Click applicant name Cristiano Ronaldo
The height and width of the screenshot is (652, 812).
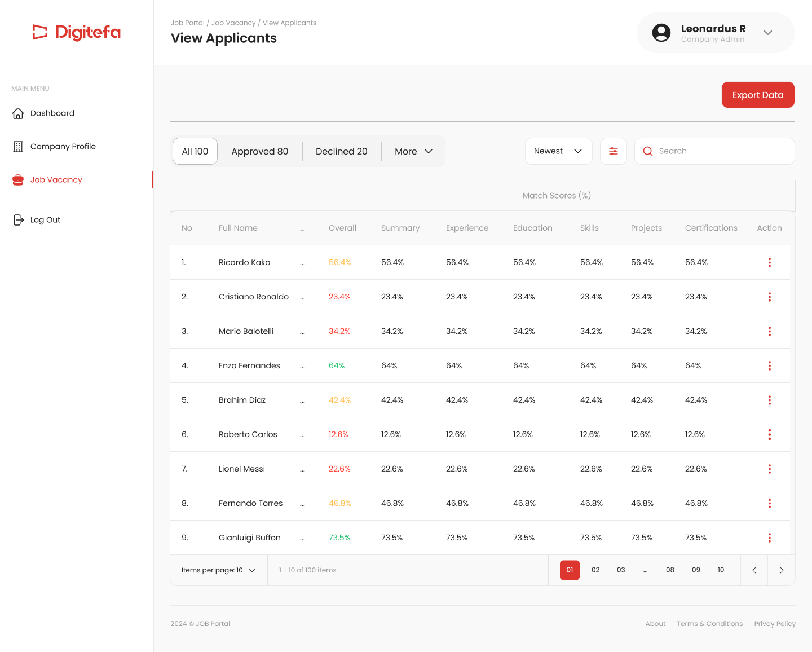point(254,297)
